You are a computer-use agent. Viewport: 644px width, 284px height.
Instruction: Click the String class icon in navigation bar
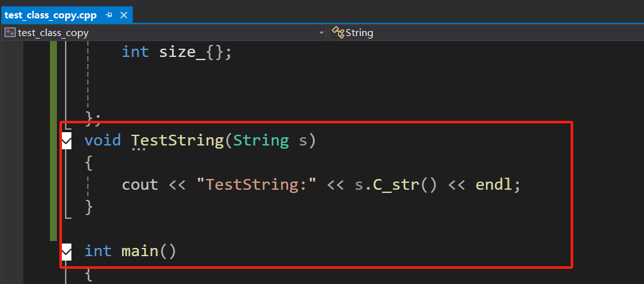[337, 33]
